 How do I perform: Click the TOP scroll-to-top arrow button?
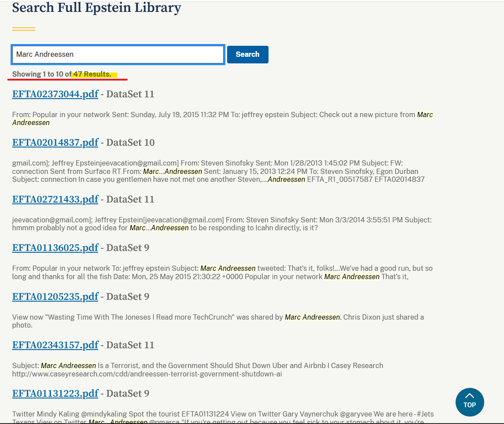[469, 402]
